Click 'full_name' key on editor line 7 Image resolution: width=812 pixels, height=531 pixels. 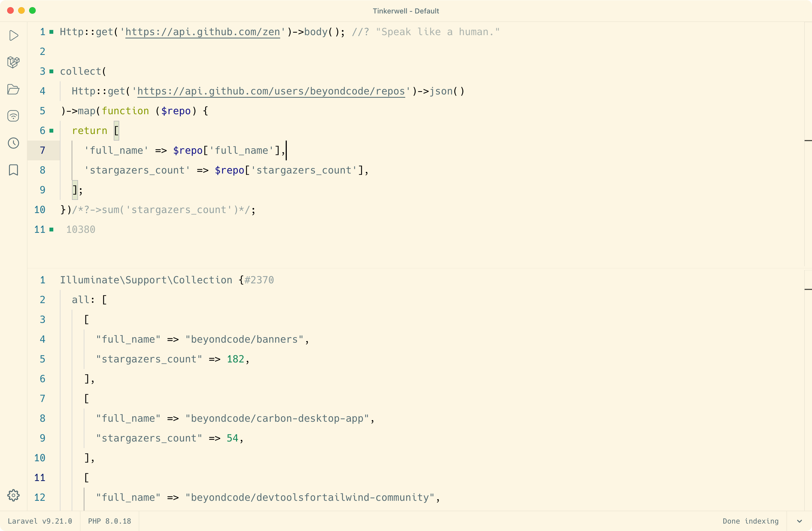(x=116, y=150)
